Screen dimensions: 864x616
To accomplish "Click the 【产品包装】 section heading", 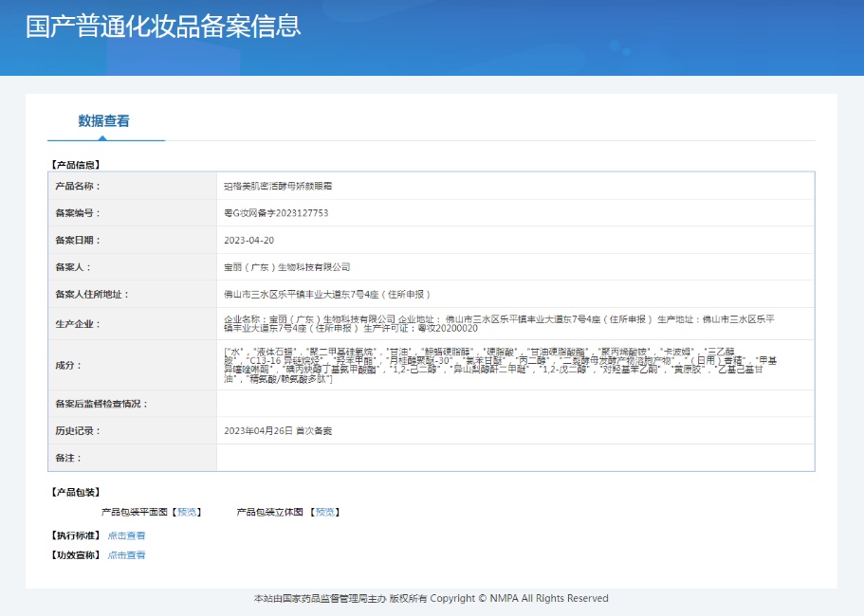I will [x=75, y=492].
